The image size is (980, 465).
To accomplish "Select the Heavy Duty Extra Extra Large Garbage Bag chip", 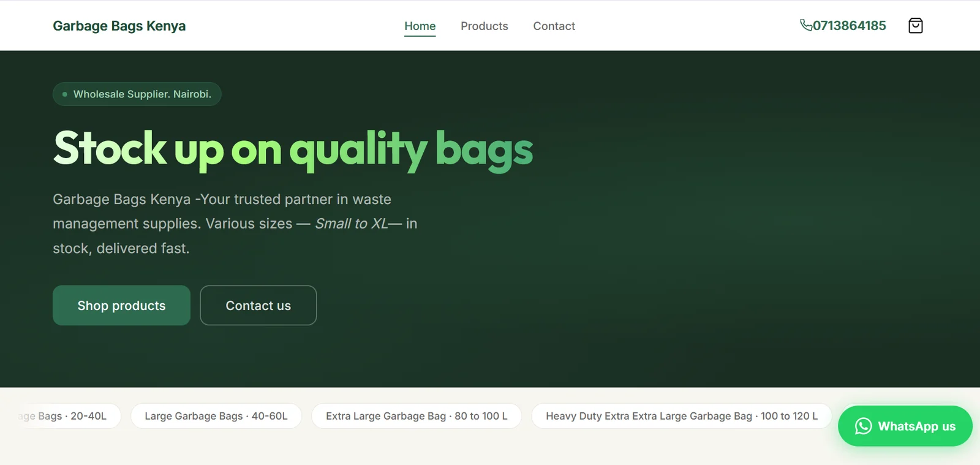I will pos(682,416).
